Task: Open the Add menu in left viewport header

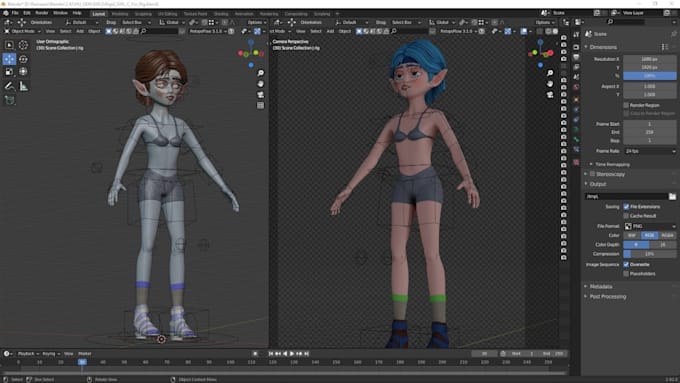Action: tap(80, 31)
